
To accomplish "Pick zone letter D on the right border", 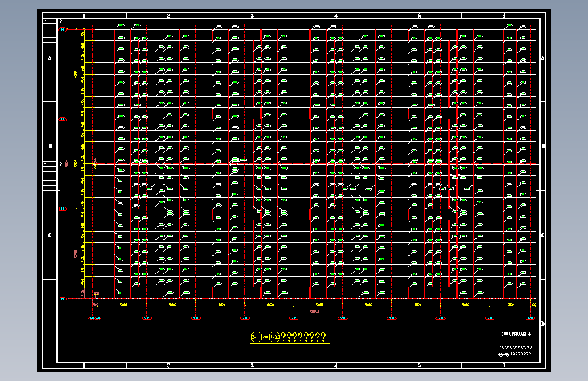I will coord(543,323).
